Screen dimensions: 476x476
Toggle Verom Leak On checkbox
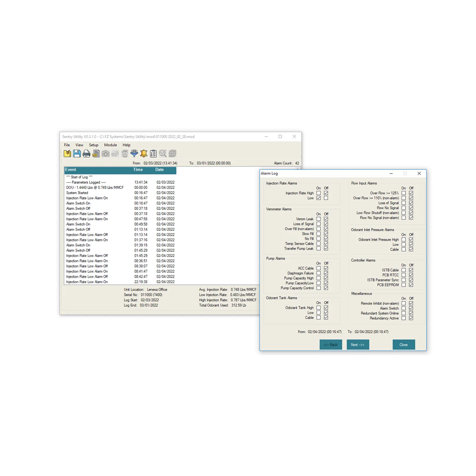pyautogui.click(x=318, y=219)
